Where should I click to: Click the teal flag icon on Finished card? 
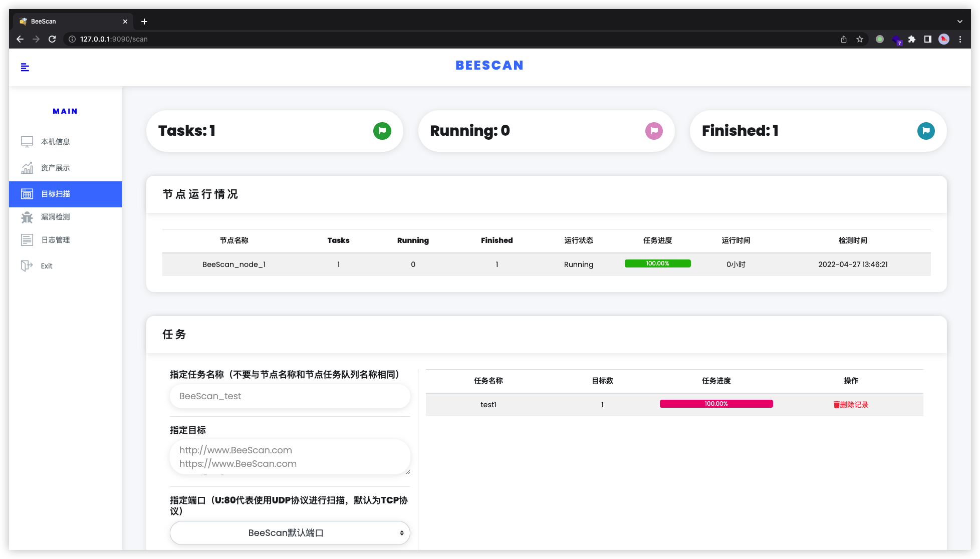tap(925, 131)
